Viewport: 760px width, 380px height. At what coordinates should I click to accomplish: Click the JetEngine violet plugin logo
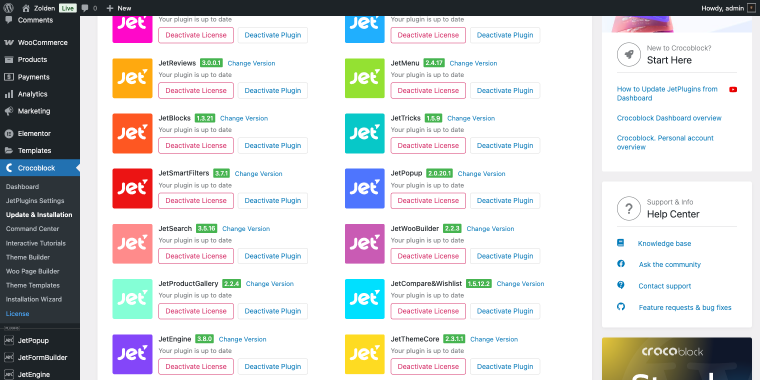(x=132, y=354)
